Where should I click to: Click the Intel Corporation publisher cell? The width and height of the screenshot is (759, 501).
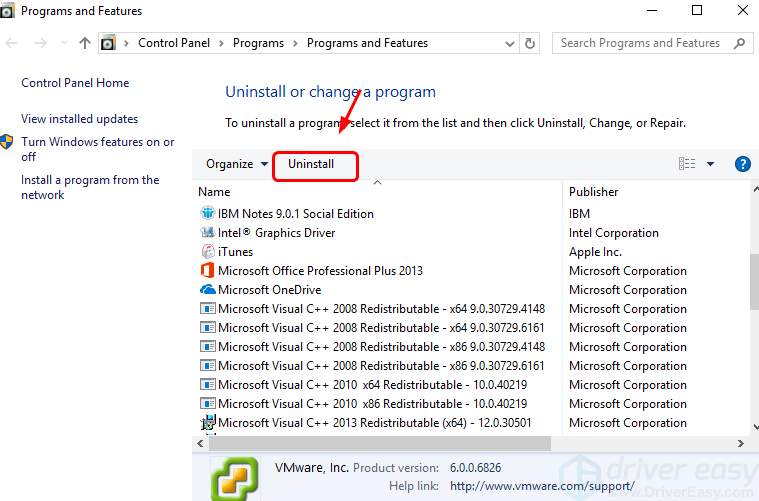614,233
